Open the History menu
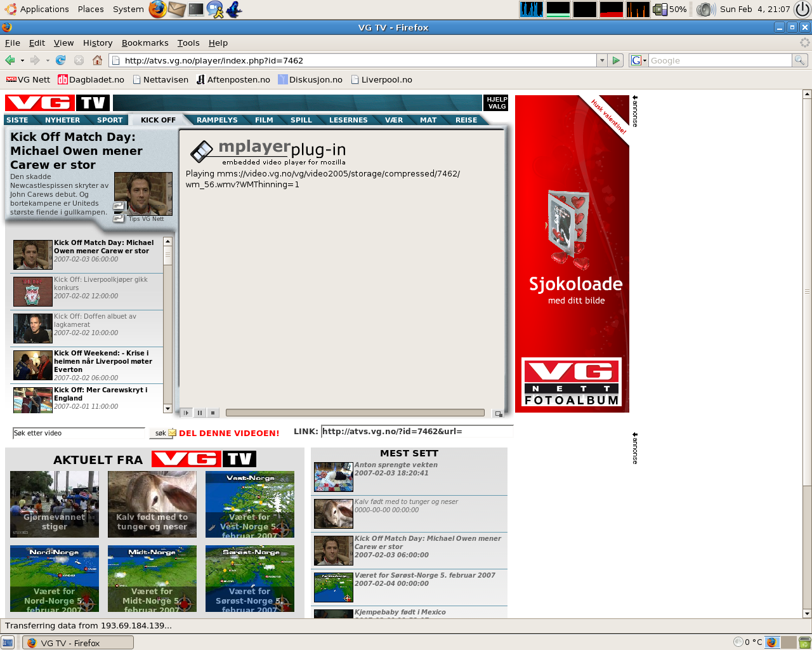 tap(98, 43)
